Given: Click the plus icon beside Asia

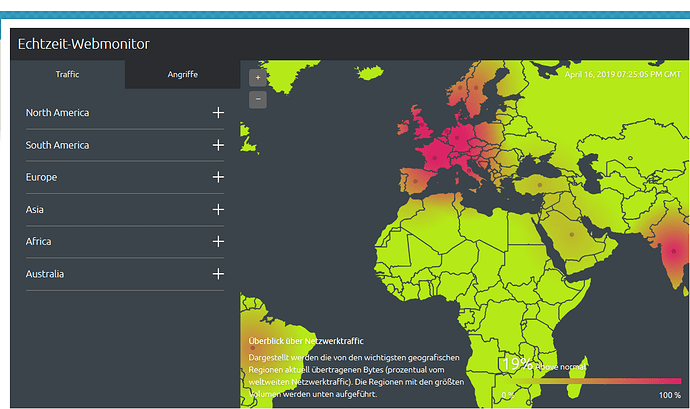Looking at the screenshot, I should [218, 210].
